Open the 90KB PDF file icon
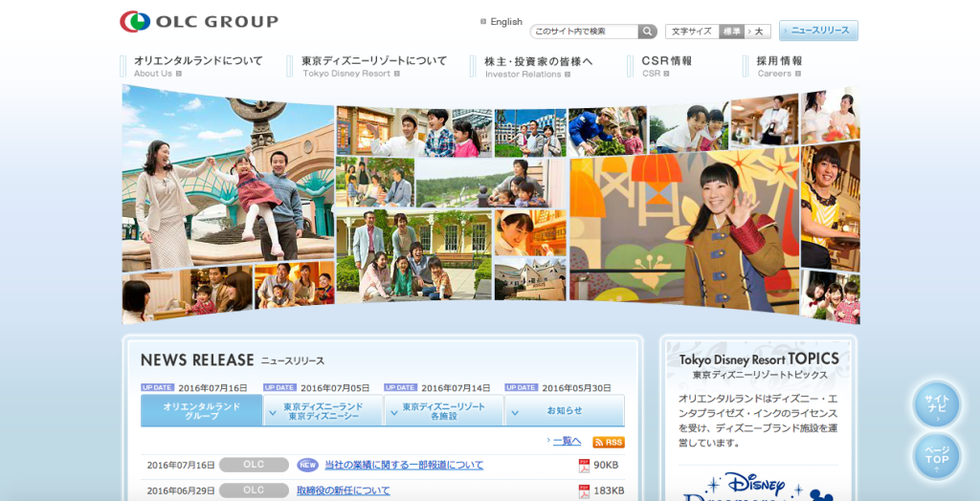 click(584, 466)
